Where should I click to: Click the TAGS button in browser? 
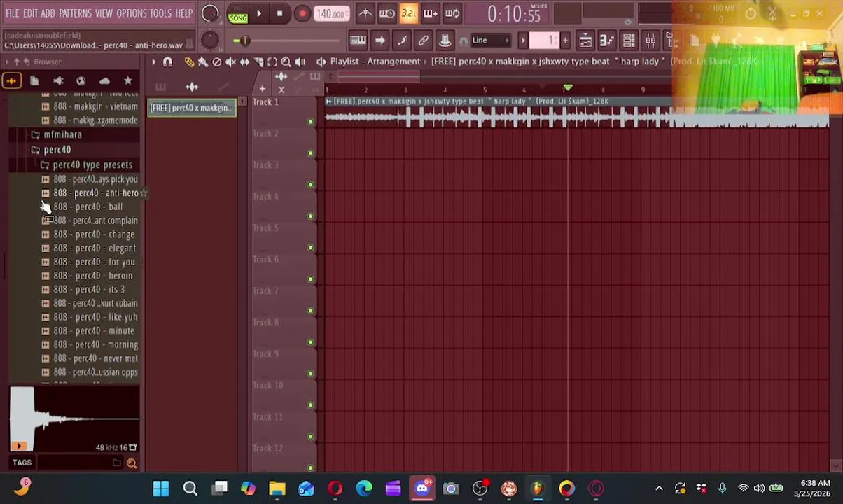pos(22,463)
